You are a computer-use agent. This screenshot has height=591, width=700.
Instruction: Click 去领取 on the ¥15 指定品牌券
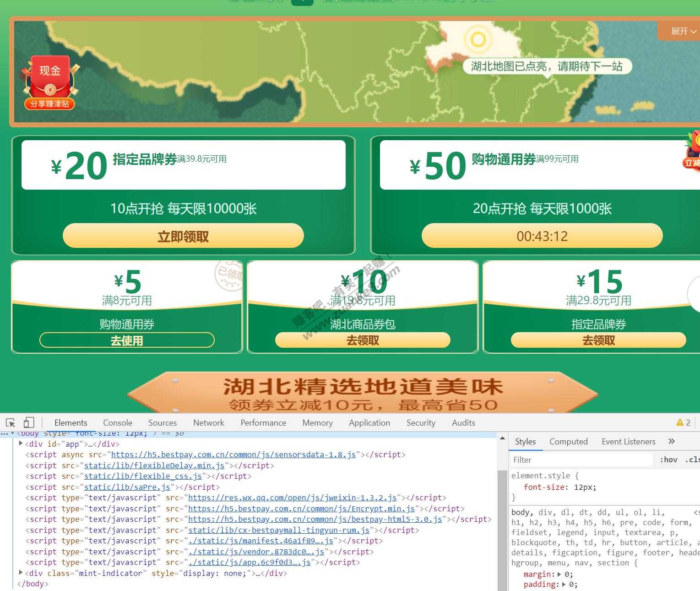(x=598, y=340)
